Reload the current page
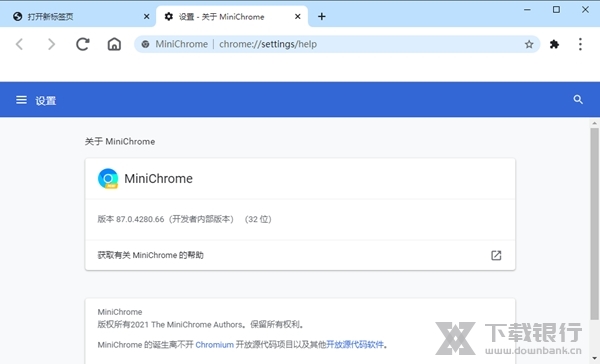This screenshot has height=364, width=600. point(82,44)
